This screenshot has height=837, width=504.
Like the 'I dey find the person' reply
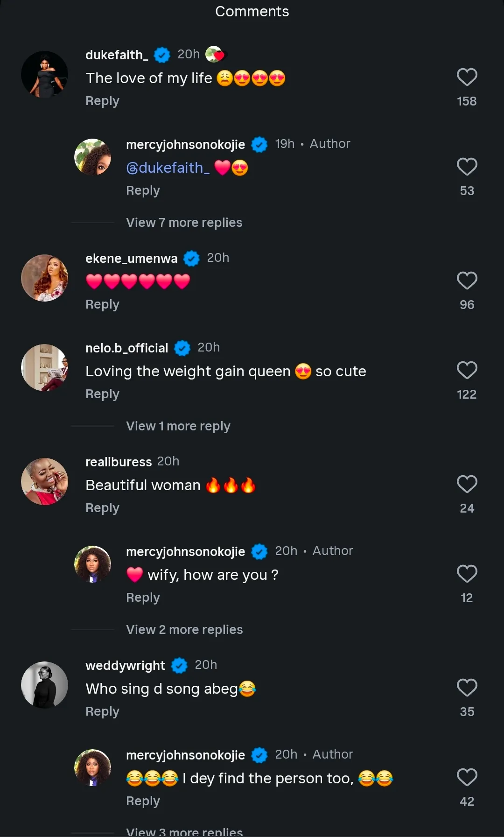click(x=467, y=778)
